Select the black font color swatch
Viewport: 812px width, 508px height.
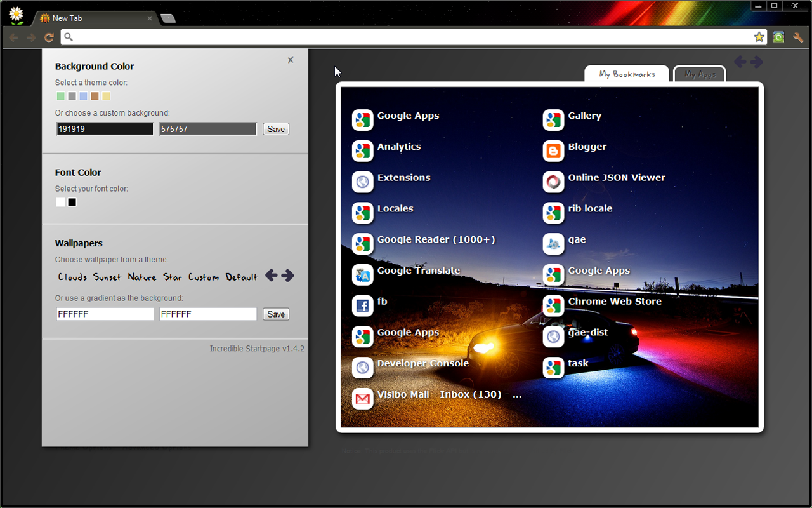pyautogui.click(x=72, y=203)
